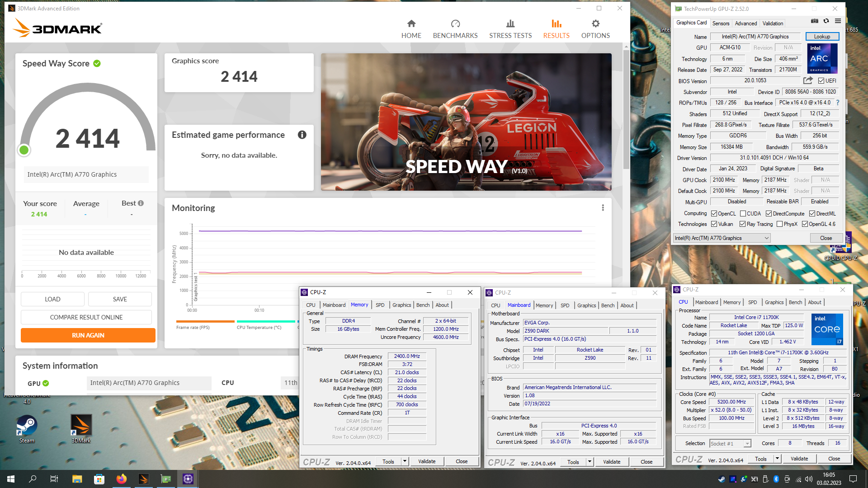Open Tools dropdown arrow in CPU-Z Memory window
The width and height of the screenshot is (868, 488).
click(405, 461)
